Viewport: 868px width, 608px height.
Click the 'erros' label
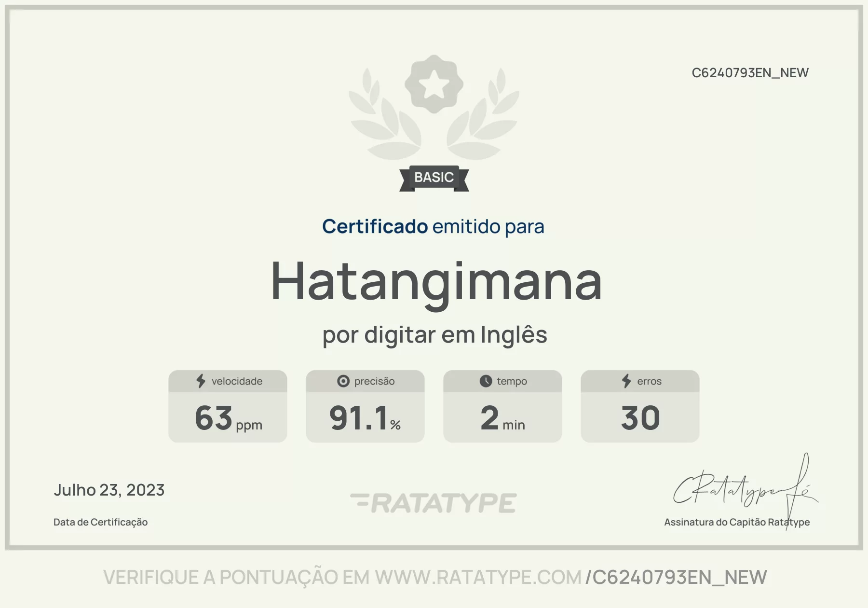[x=650, y=381]
